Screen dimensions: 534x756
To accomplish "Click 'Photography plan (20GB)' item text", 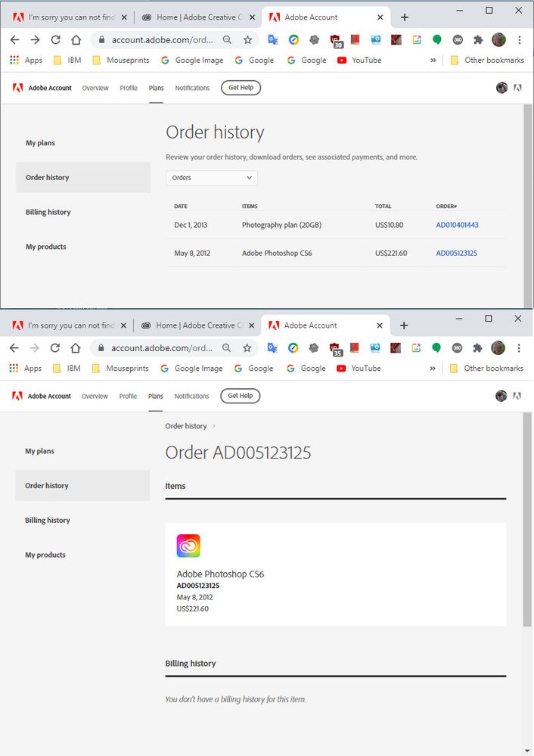I will pyautogui.click(x=281, y=225).
